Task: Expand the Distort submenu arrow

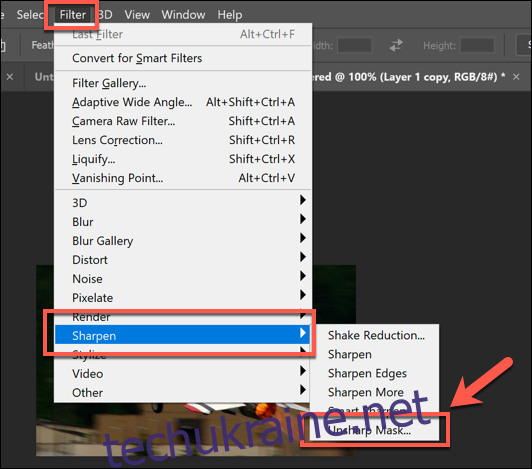Action: click(x=303, y=257)
